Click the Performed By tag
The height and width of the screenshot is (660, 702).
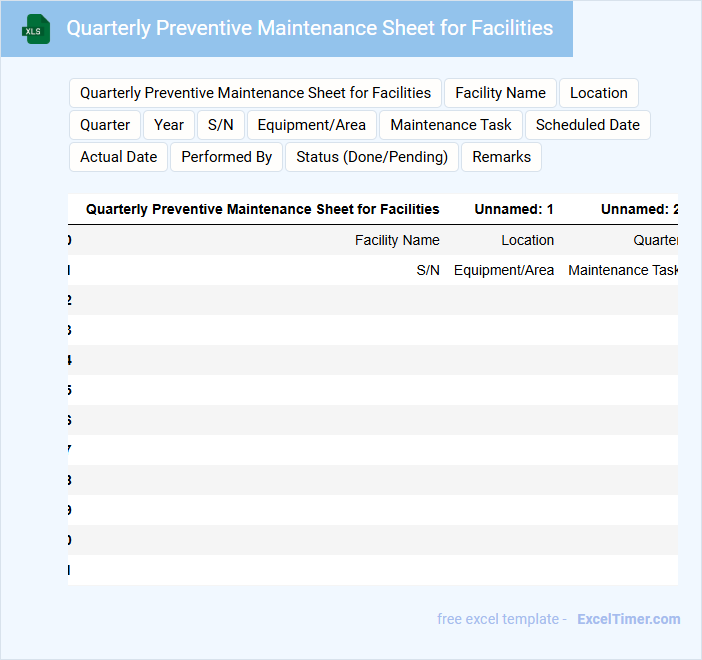click(226, 157)
